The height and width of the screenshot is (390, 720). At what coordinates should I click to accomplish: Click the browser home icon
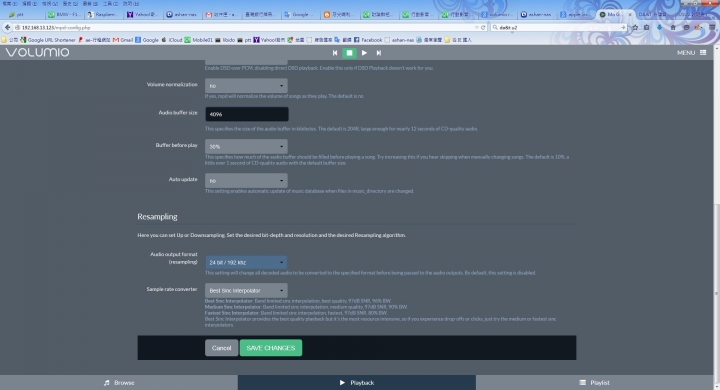point(673,28)
